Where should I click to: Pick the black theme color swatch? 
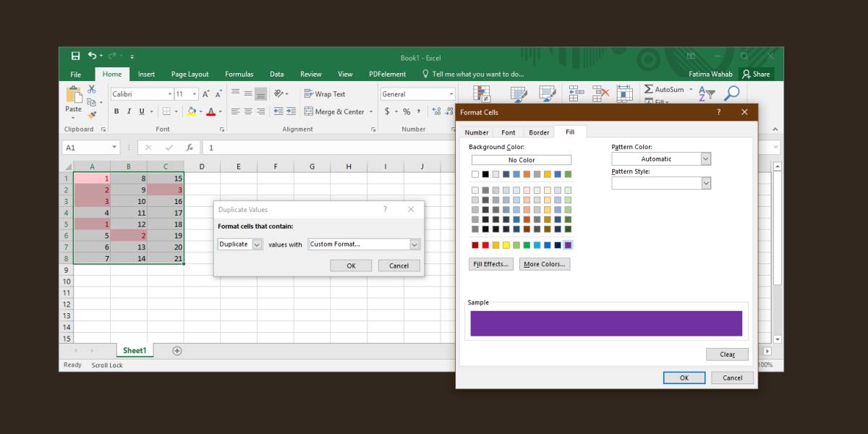click(x=485, y=174)
